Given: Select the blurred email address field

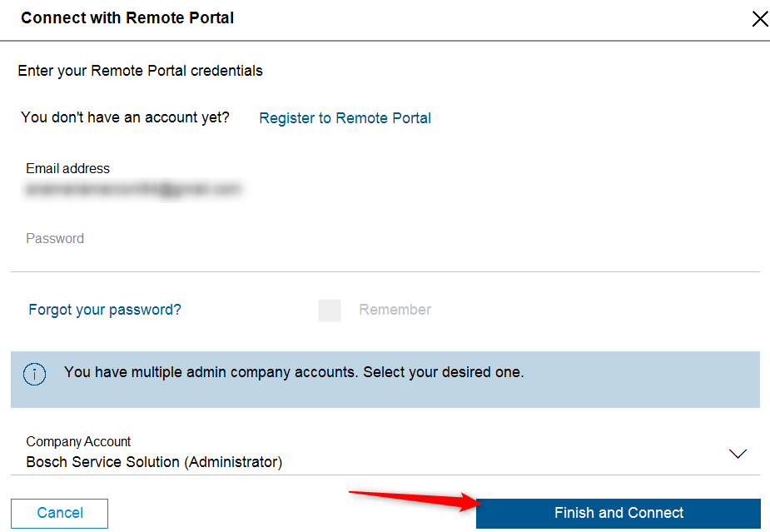Looking at the screenshot, I should 133,189.
